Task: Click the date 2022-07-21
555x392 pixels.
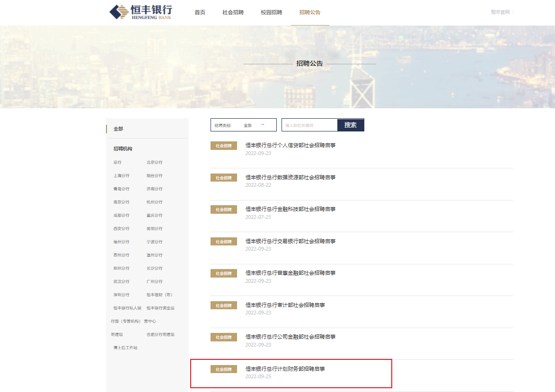Action: point(258,217)
